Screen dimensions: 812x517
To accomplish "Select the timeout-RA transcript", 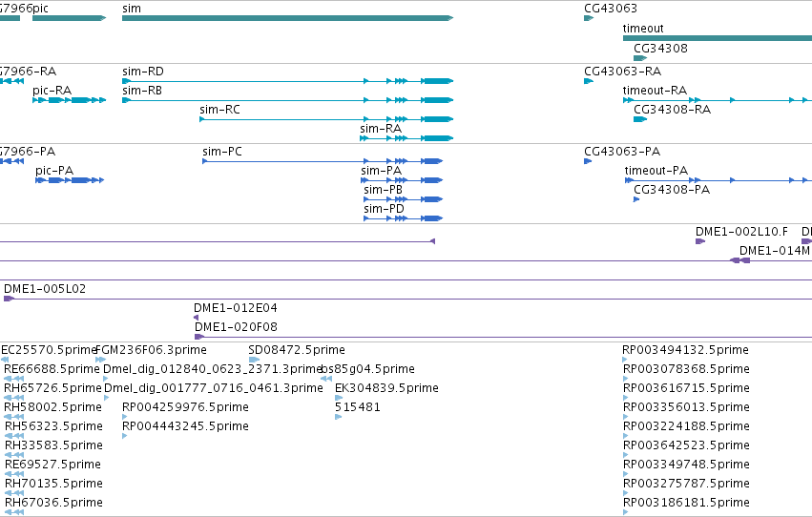I will click(718, 100).
